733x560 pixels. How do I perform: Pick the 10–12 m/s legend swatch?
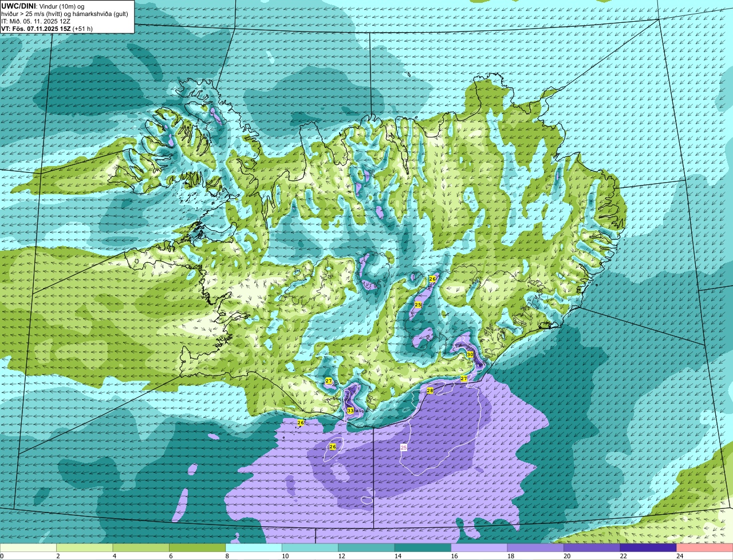[x=310, y=548]
